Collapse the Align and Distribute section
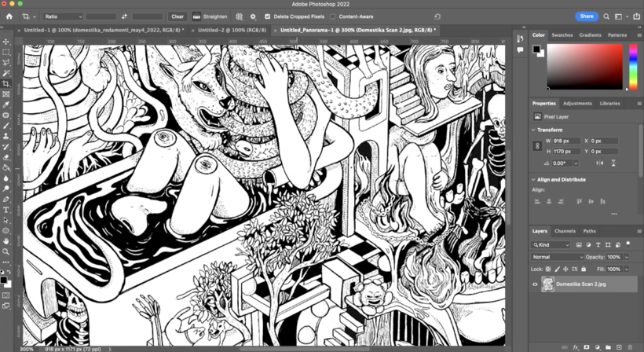This screenshot has width=644, height=352. 533,179
